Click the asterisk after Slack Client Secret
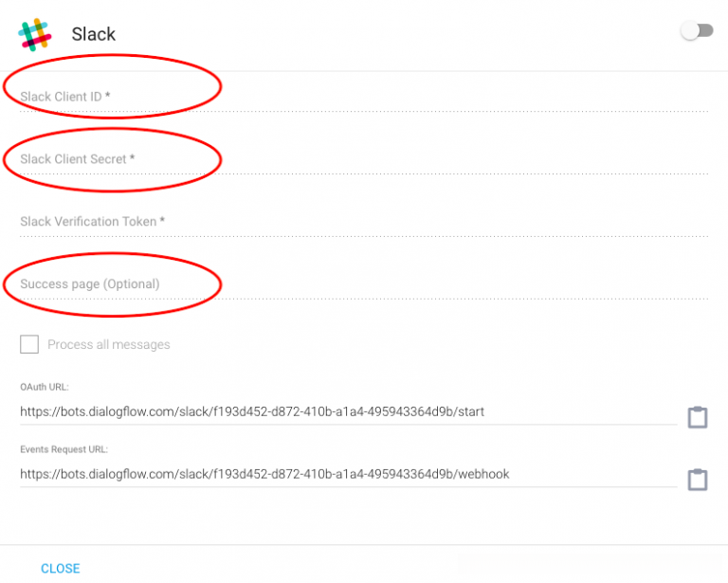The width and height of the screenshot is (728, 583). (x=132, y=158)
